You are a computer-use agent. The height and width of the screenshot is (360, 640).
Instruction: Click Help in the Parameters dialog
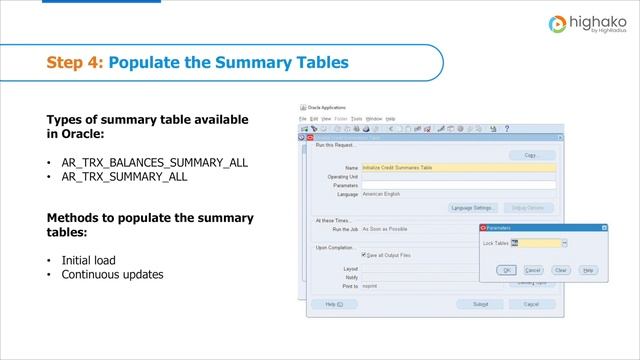click(588, 270)
